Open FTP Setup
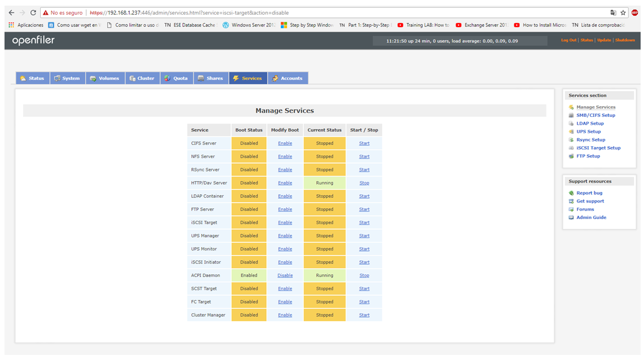644x364 pixels. 588,156
